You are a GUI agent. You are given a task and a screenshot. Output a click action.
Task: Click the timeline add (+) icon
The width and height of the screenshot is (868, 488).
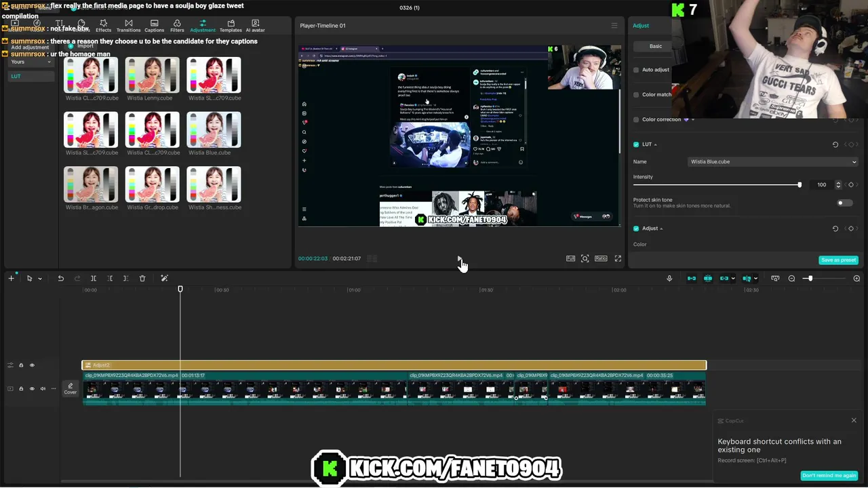[11, 279]
